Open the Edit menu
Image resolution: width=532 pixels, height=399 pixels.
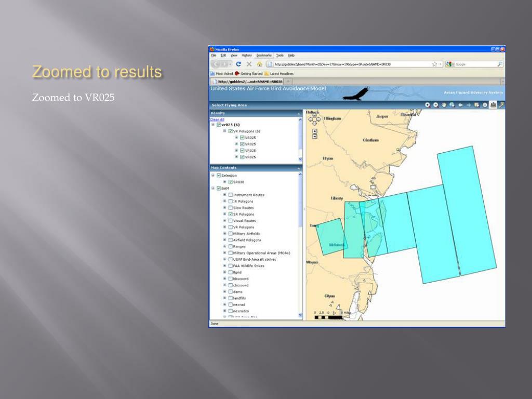[x=223, y=55]
